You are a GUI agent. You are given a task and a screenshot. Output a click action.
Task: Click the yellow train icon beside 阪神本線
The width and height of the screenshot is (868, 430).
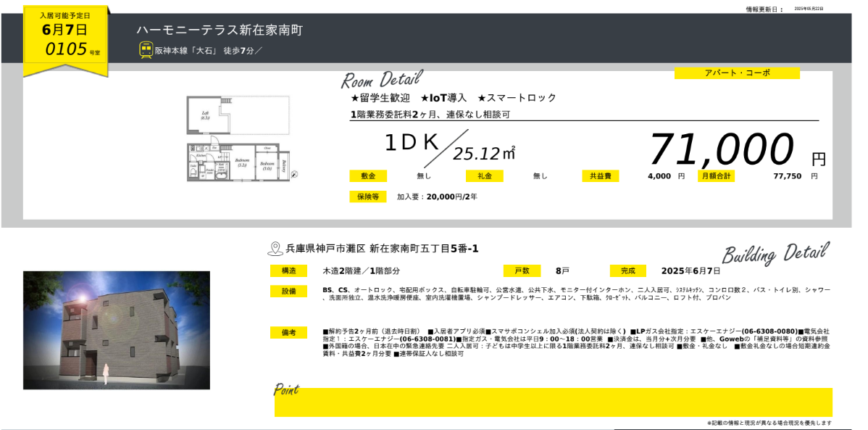[146, 50]
